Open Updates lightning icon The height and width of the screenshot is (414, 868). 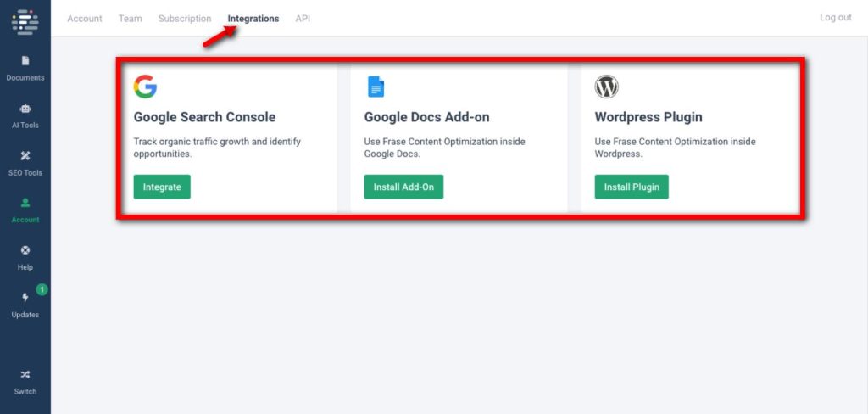pos(25,298)
